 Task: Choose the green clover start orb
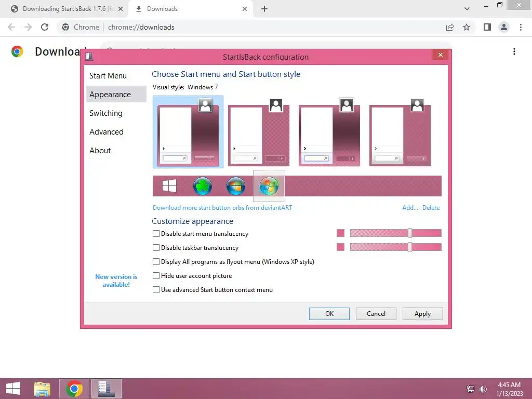pos(203,186)
